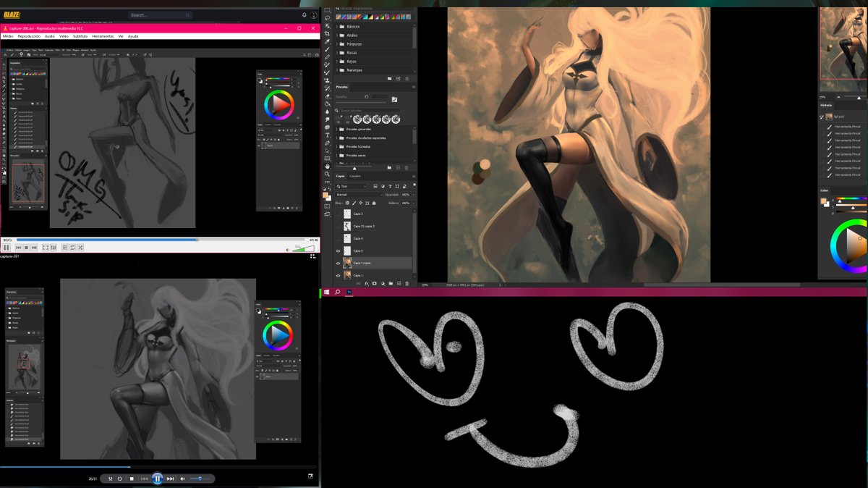Image resolution: width=868 pixels, height=488 pixels.
Task: Toggle VLC fullscreen button
Action: click(x=46, y=248)
